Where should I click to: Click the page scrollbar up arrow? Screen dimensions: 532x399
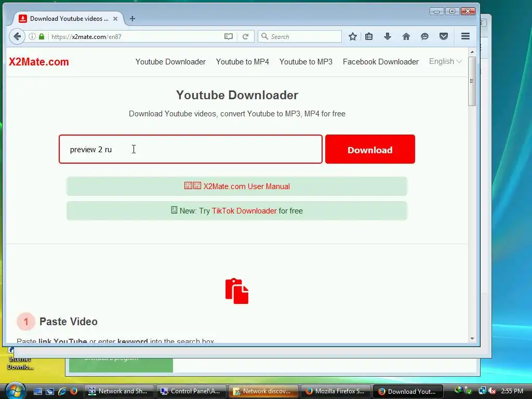pos(472,52)
